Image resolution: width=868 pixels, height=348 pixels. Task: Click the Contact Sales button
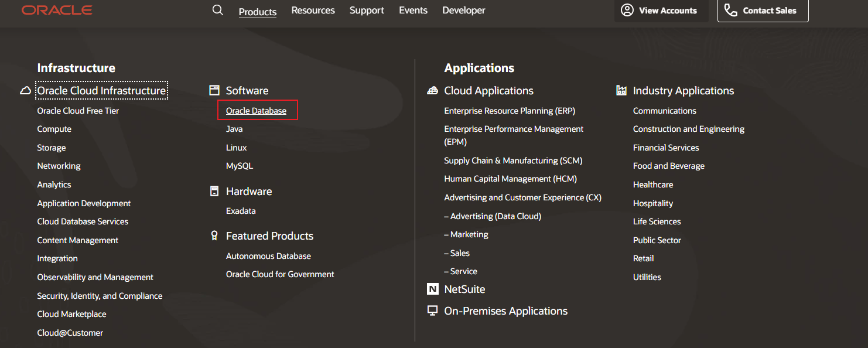coord(763,11)
